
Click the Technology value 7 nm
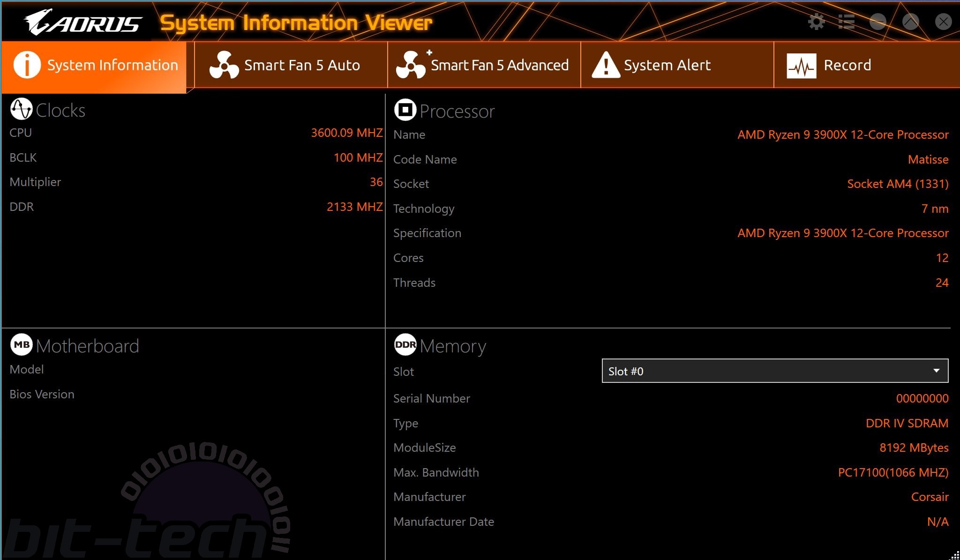coord(935,209)
